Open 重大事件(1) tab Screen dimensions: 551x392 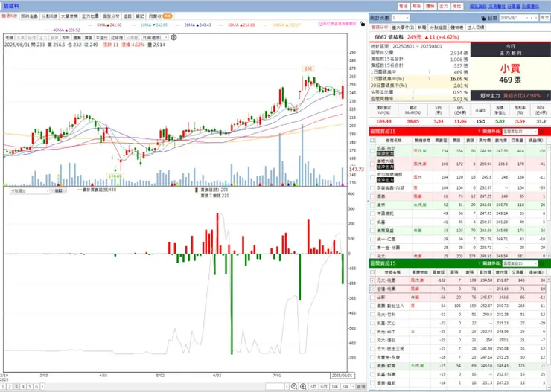click(x=403, y=28)
